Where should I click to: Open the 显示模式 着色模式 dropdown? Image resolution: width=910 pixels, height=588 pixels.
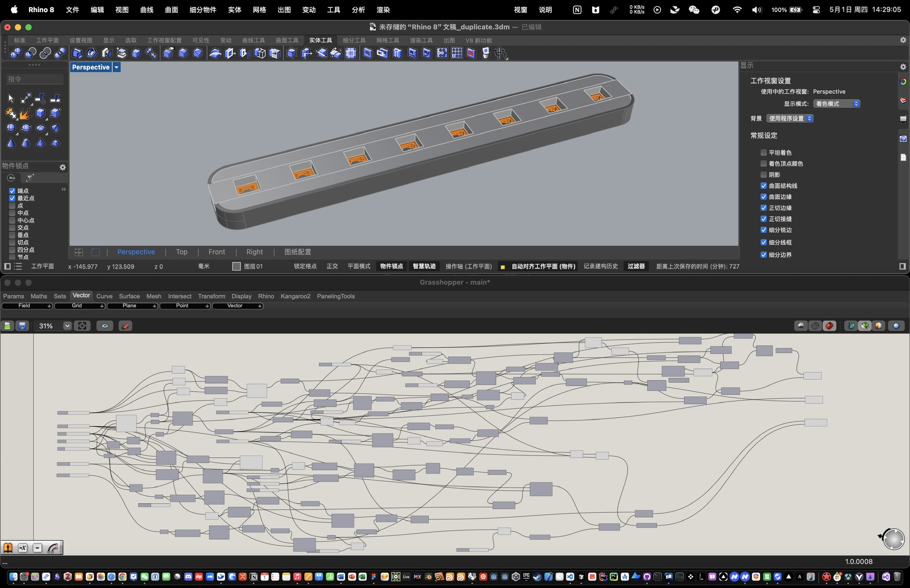[x=837, y=103]
